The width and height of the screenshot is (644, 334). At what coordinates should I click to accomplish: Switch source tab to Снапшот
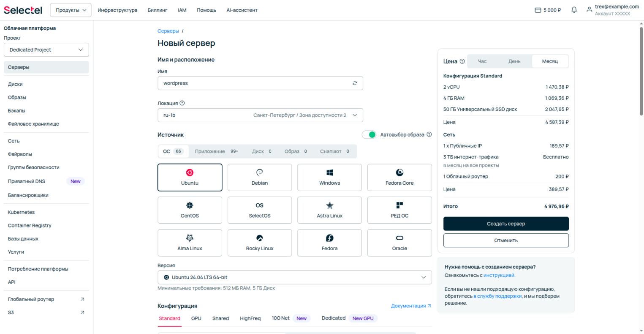pyautogui.click(x=334, y=151)
